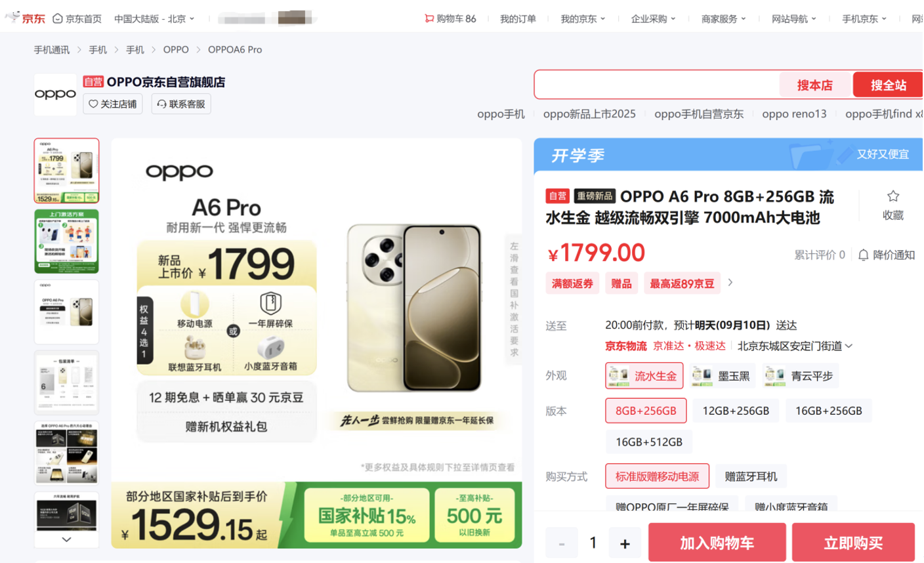This screenshot has width=924, height=563.
Task: Click the price-drop notification bell
Action: coord(864,255)
